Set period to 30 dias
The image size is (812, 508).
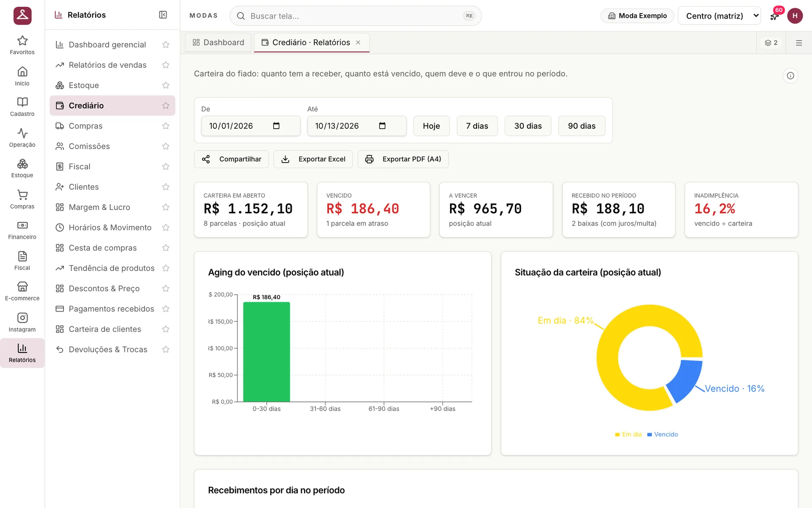tap(528, 126)
